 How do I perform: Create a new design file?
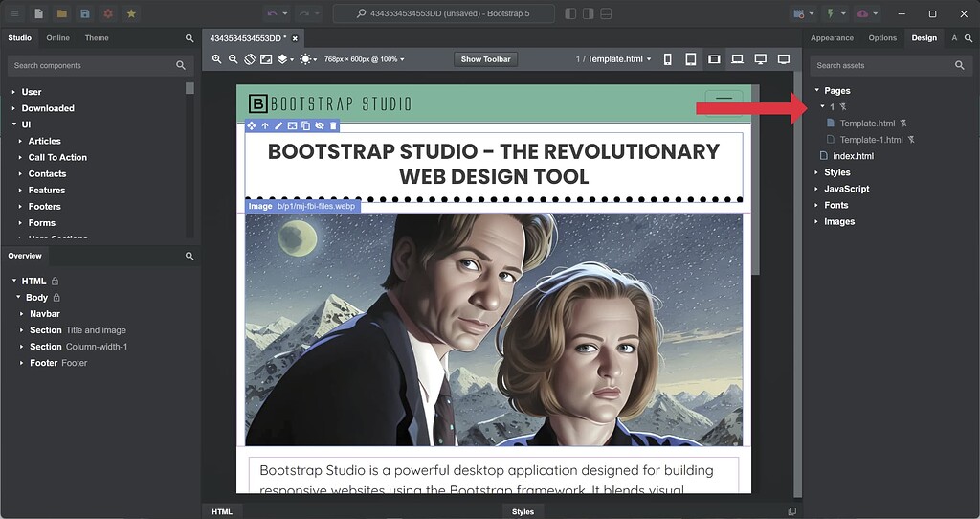[38, 13]
